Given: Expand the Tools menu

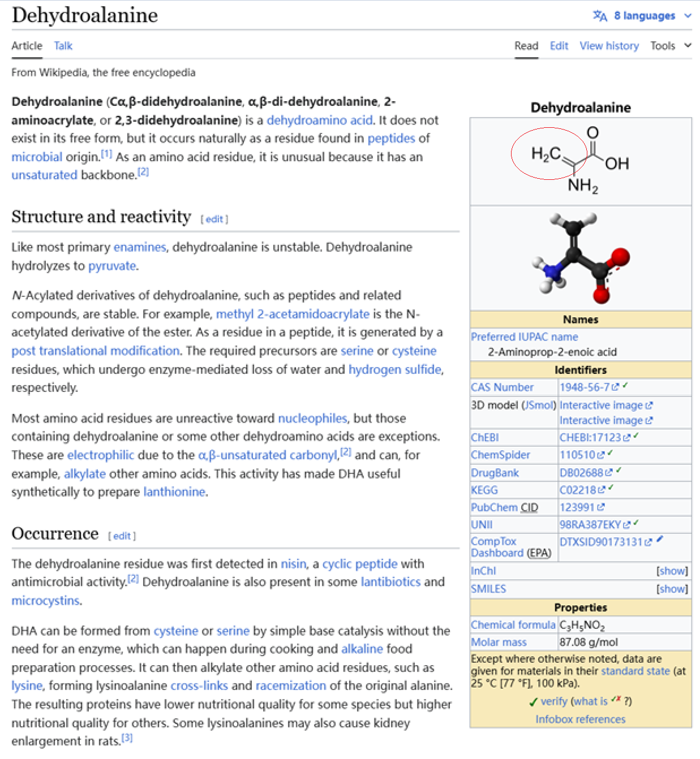Looking at the screenshot, I should (670, 46).
